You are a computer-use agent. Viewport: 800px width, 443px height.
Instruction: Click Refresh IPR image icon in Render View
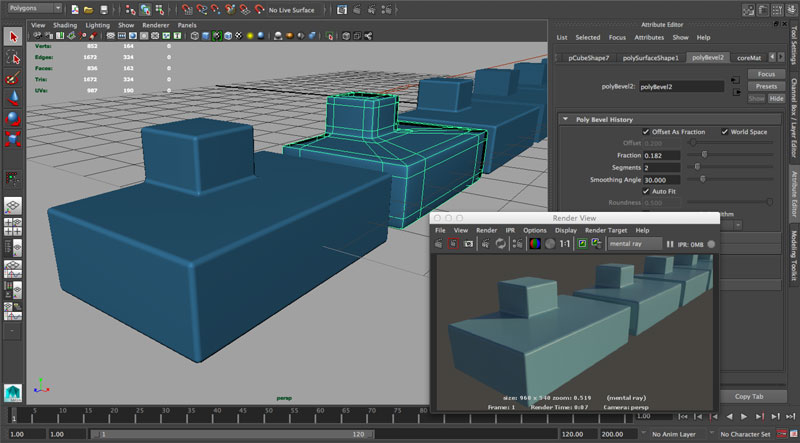(x=501, y=244)
